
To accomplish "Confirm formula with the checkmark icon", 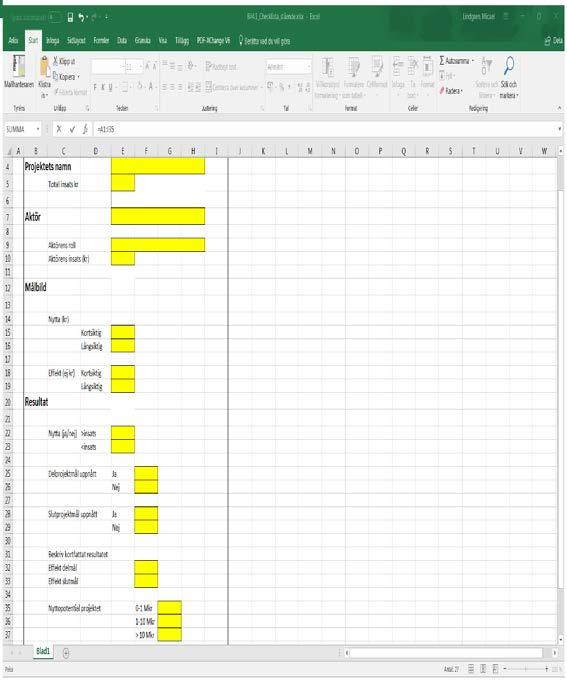I will [x=72, y=129].
